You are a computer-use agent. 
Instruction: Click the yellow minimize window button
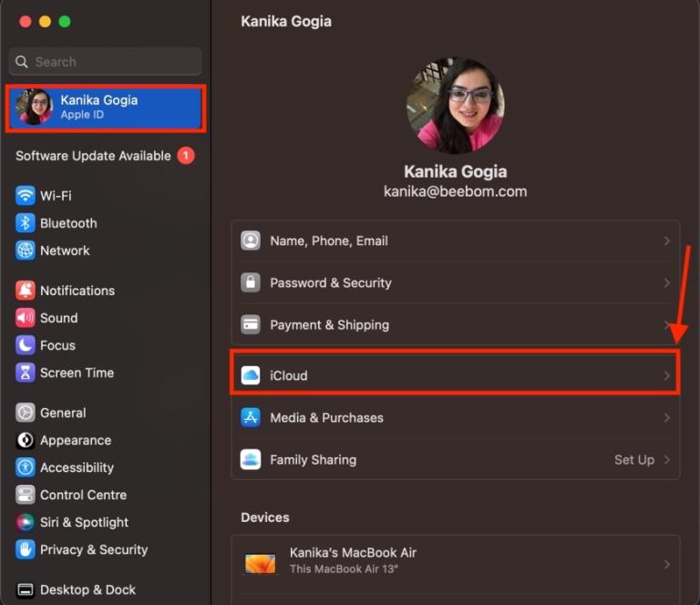[45, 22]
